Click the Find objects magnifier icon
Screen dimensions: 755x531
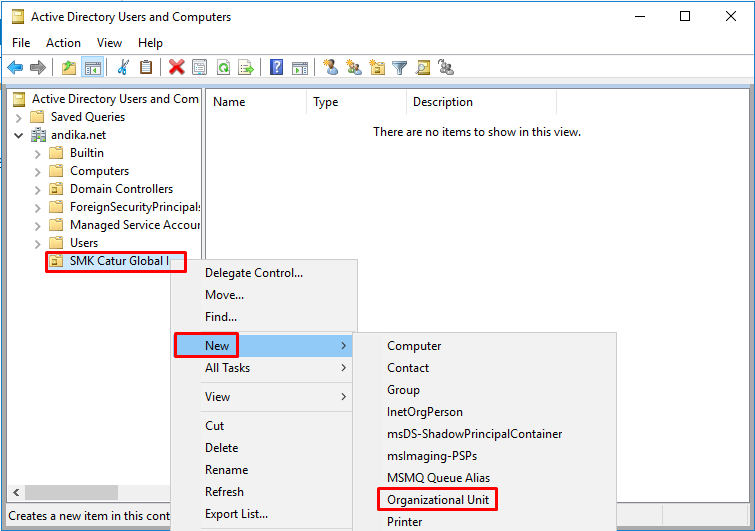(423, 67)
